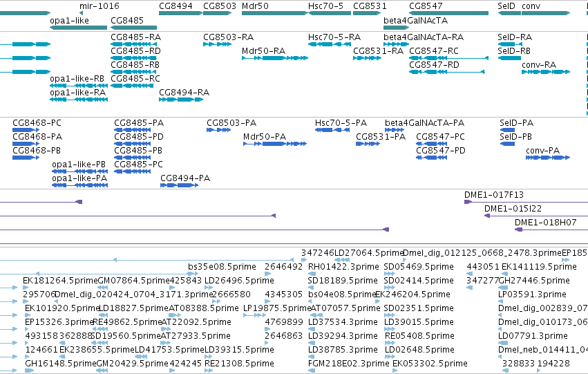Click protein label CG8503-PA

[x=231, y=123]
